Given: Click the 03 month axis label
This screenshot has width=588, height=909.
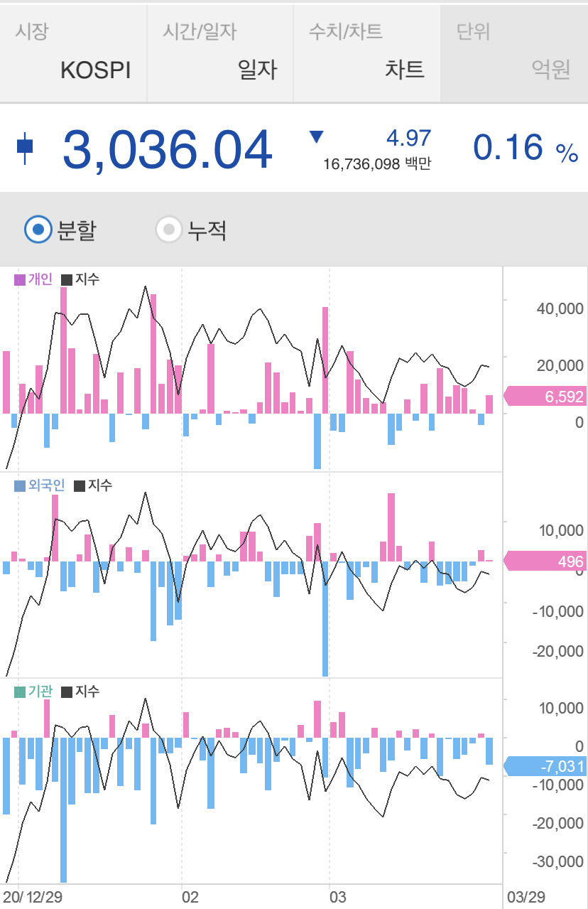Looking at the screenshot, I should 337,897.
